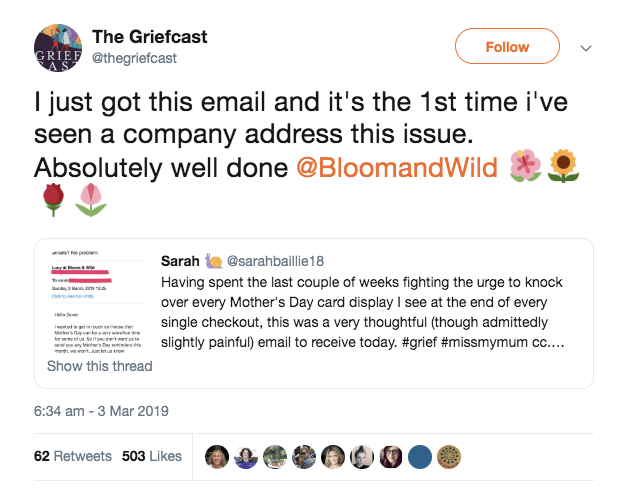Click the third liker avatar with greenery

(x=275, y=457)
